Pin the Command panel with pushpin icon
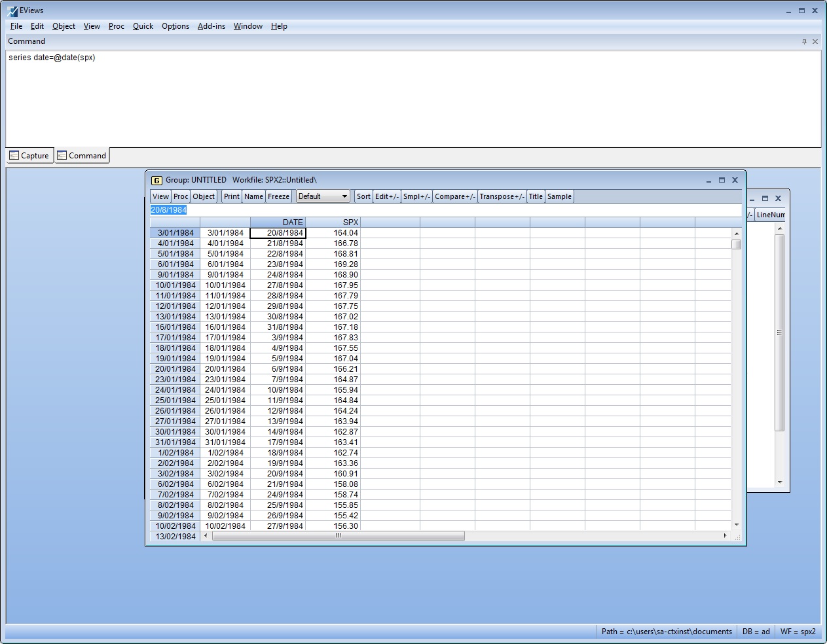827x644 pixels. click(x=804, y=41)
